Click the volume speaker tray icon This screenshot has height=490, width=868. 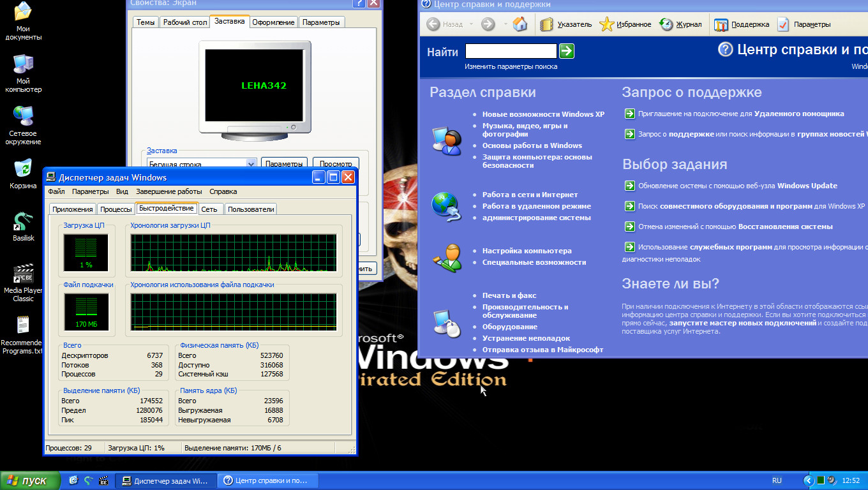833,480
